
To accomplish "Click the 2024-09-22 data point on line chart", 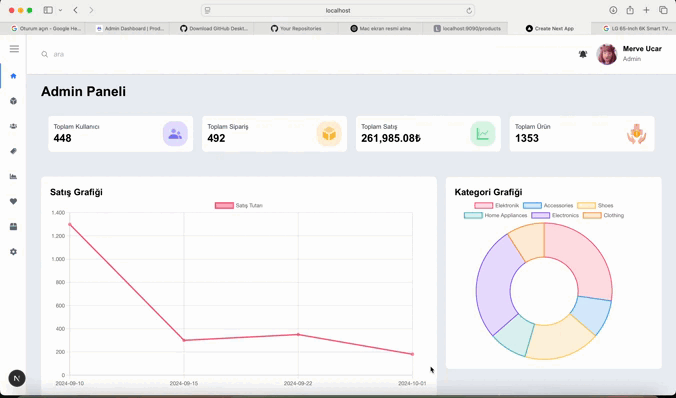I will [298, 334].
